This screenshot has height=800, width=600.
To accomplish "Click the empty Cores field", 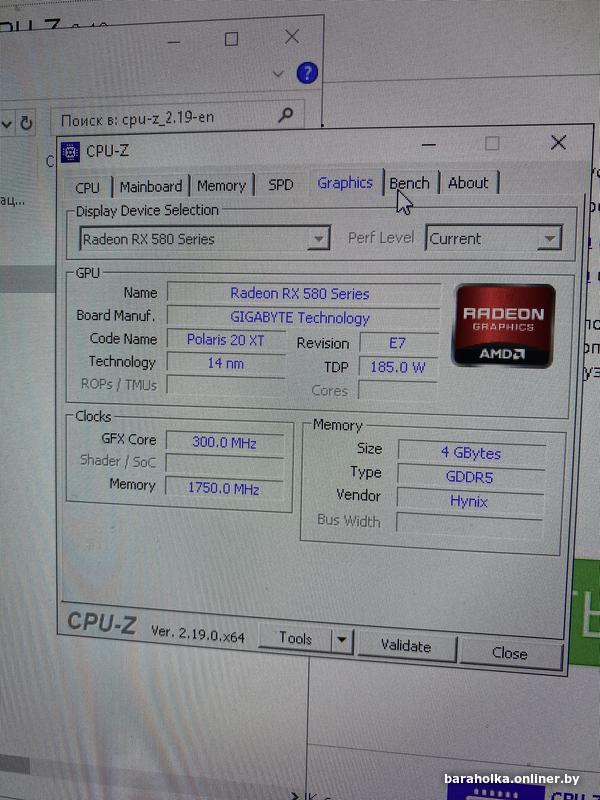I will coord(398,390).
